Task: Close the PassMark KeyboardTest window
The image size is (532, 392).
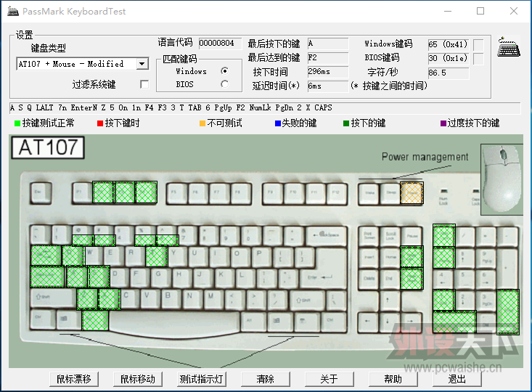Action: 514,11
